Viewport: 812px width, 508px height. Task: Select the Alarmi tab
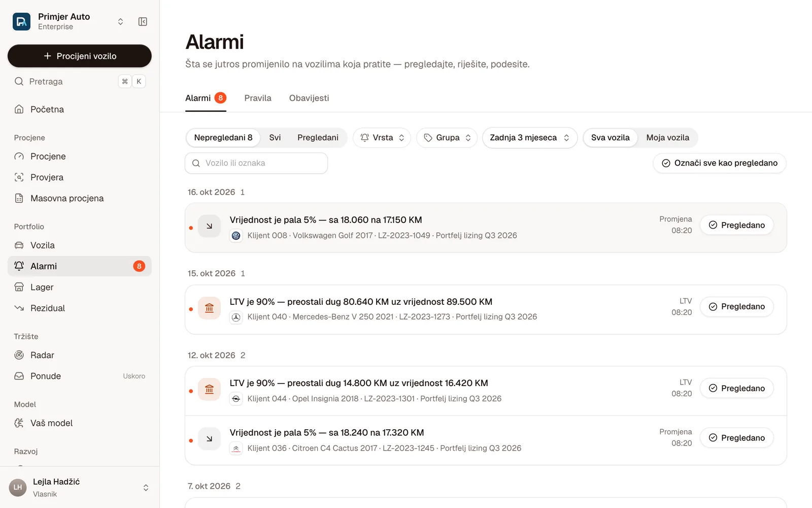coord(206,98)
